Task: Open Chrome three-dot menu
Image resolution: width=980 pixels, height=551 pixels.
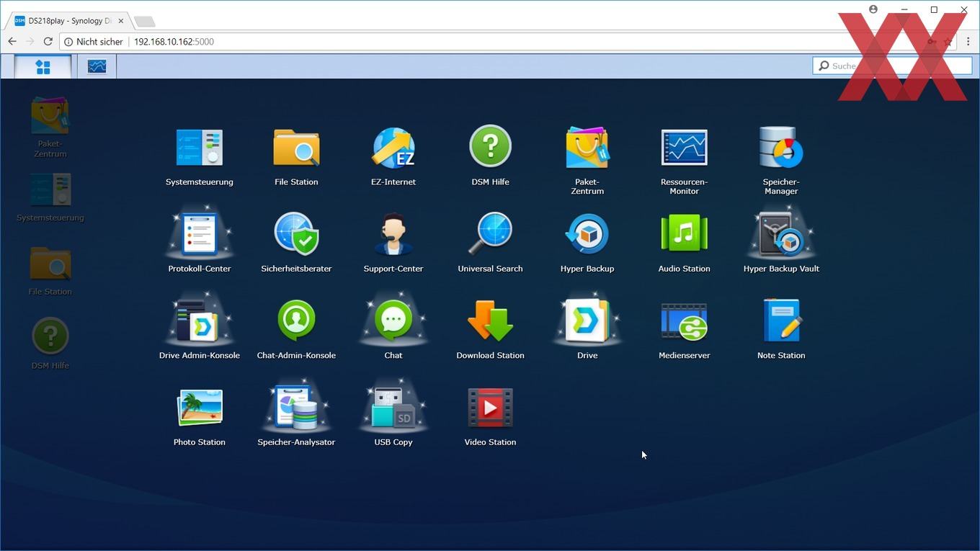Action: tap(968, 42)
